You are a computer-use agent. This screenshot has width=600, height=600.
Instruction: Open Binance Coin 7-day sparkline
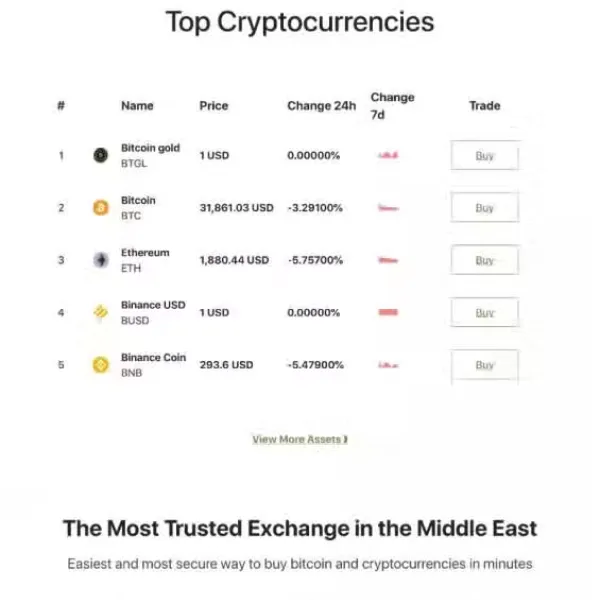(x=388, y=365)
